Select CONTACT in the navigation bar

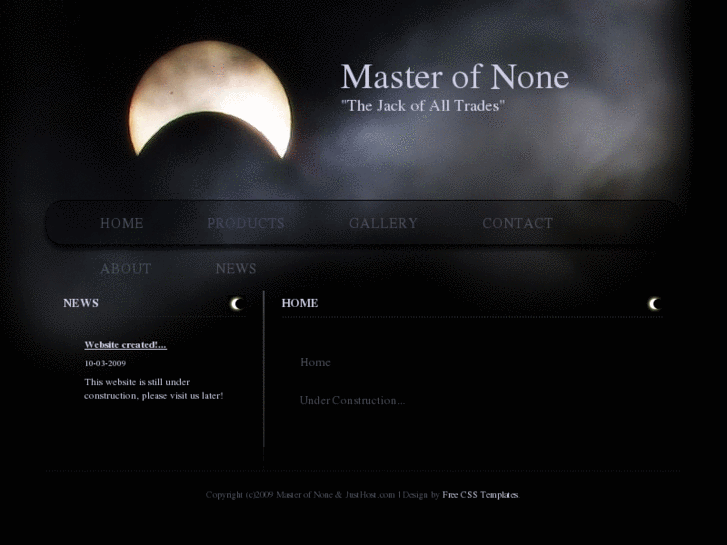point(517,224)
